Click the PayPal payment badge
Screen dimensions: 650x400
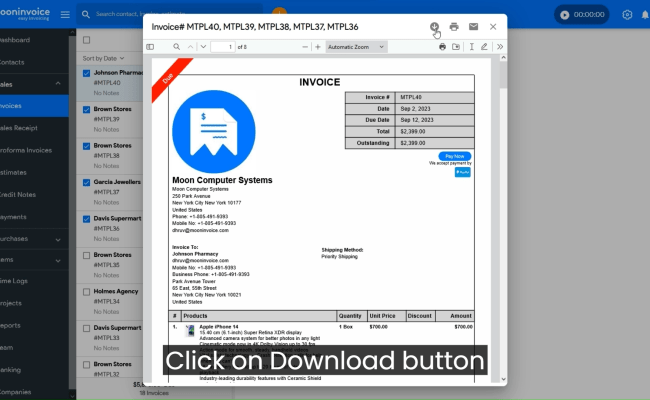[463, 172]
